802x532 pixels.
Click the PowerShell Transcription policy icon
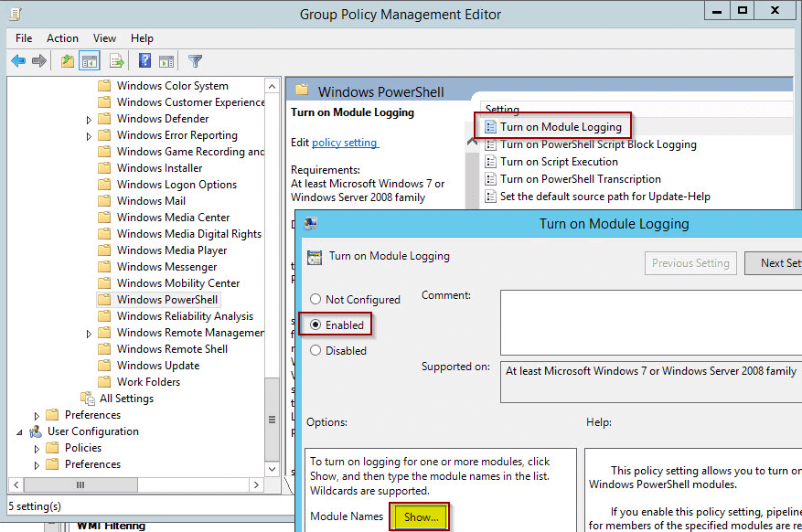pyautogui.click(x=490, y=179)
